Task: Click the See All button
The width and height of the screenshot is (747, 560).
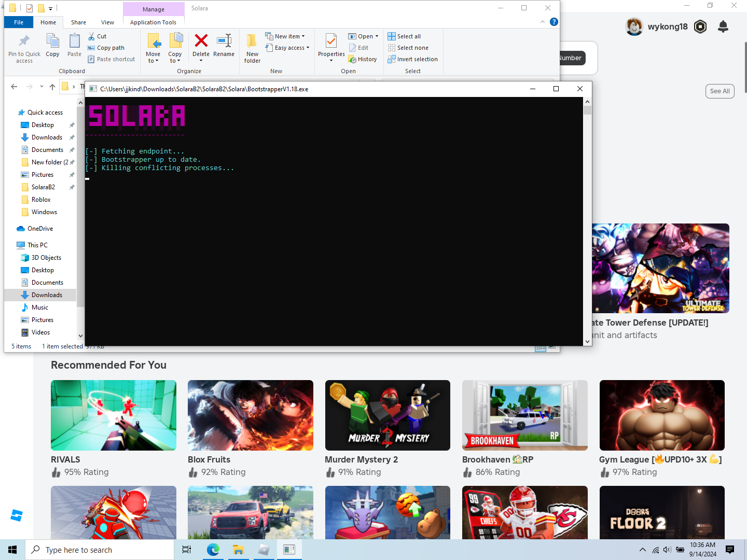Action: tap(720, 91)
